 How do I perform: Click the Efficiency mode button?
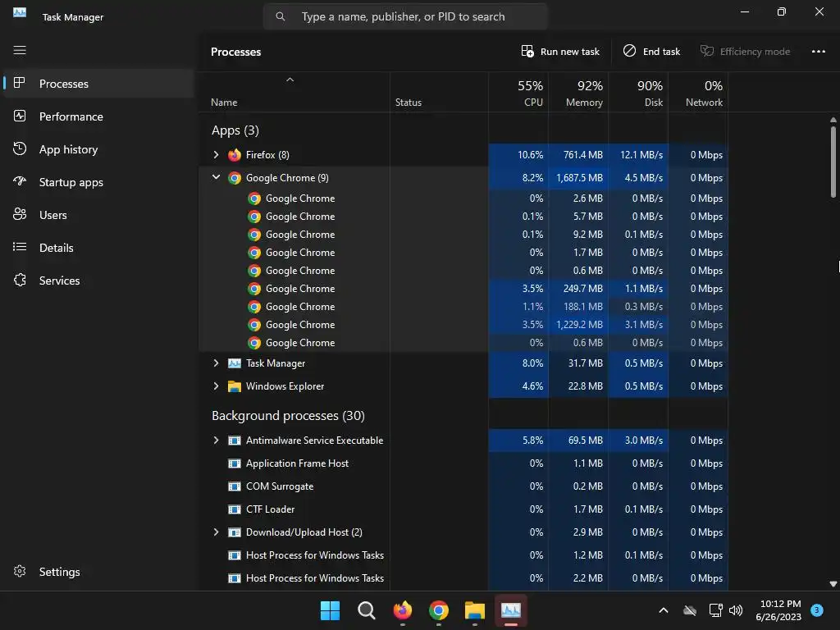(x=745, y=52)
